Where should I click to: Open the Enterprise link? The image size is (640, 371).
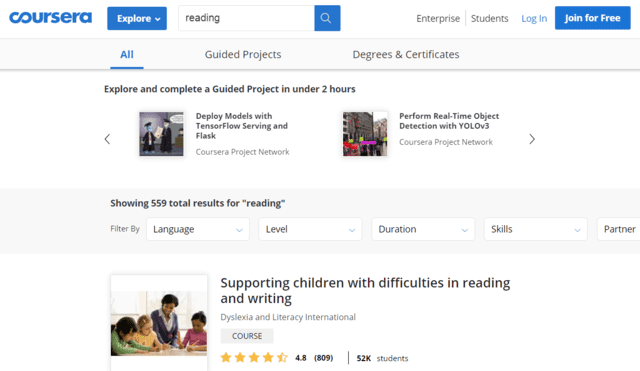pos(438,18)
